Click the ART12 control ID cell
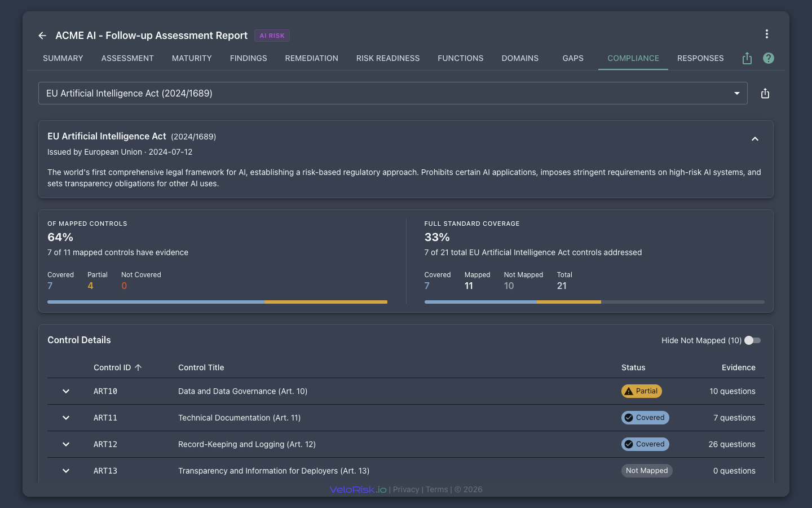This screenshot has width=812, height=508. (105, 444)
